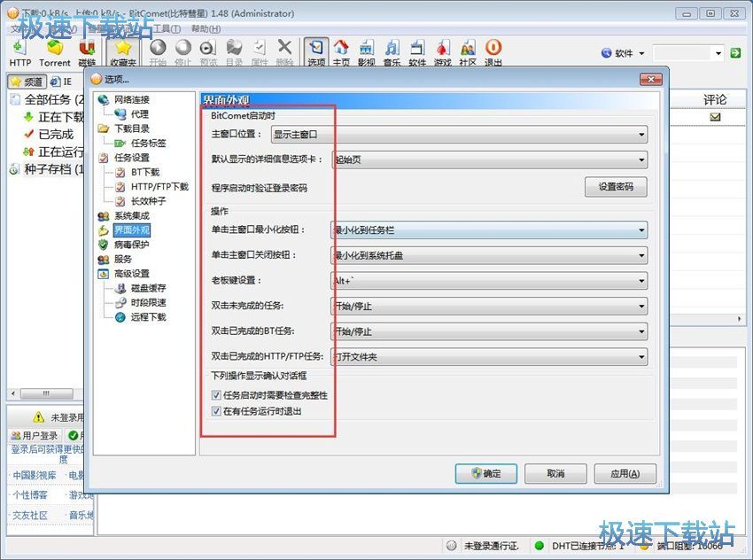Image resolution: width=753 pixels, height=560 pixels.
Task: Click the green search go arrow
Action: click(x=735, y=53)
